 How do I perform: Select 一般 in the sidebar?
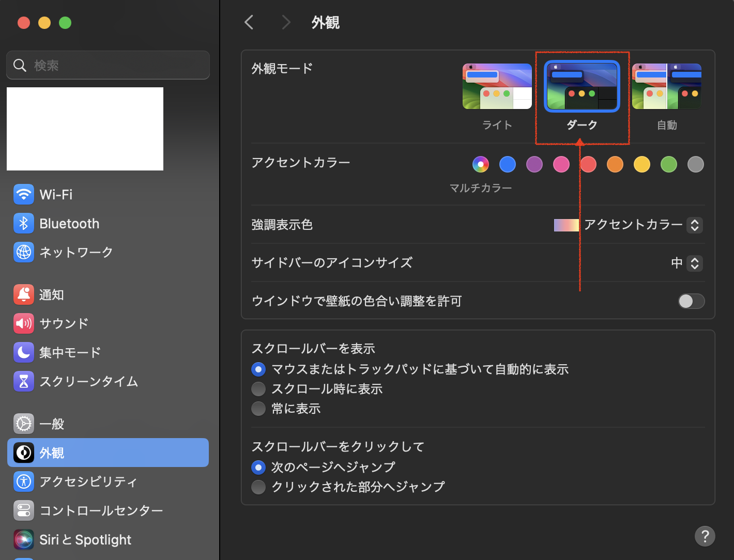click(51, 424)
